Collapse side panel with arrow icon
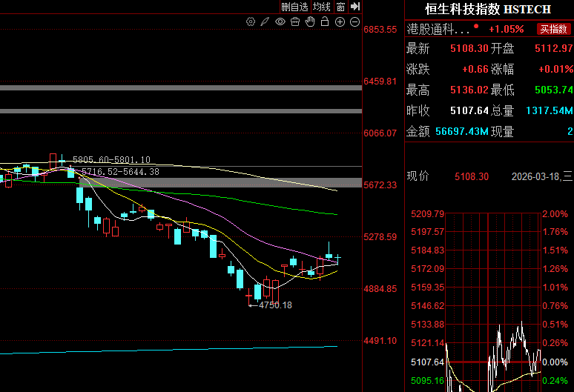Viewport: 574px width, 392px height. 355,7
